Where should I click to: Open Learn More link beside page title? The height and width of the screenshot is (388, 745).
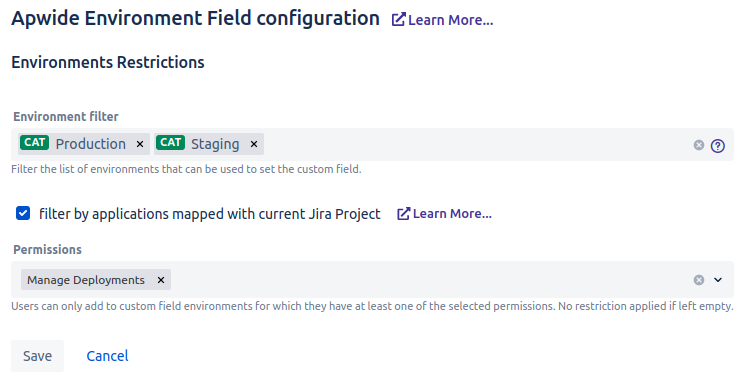(x=442, y=20)
